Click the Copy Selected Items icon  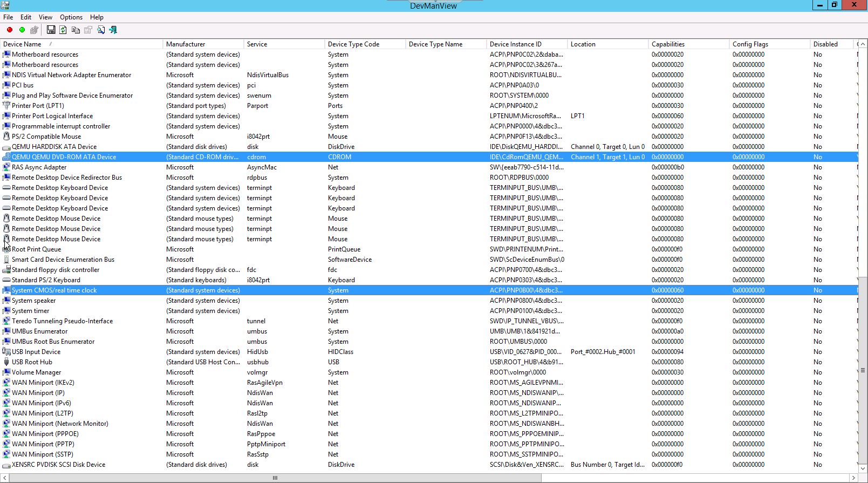coord(76,30)
